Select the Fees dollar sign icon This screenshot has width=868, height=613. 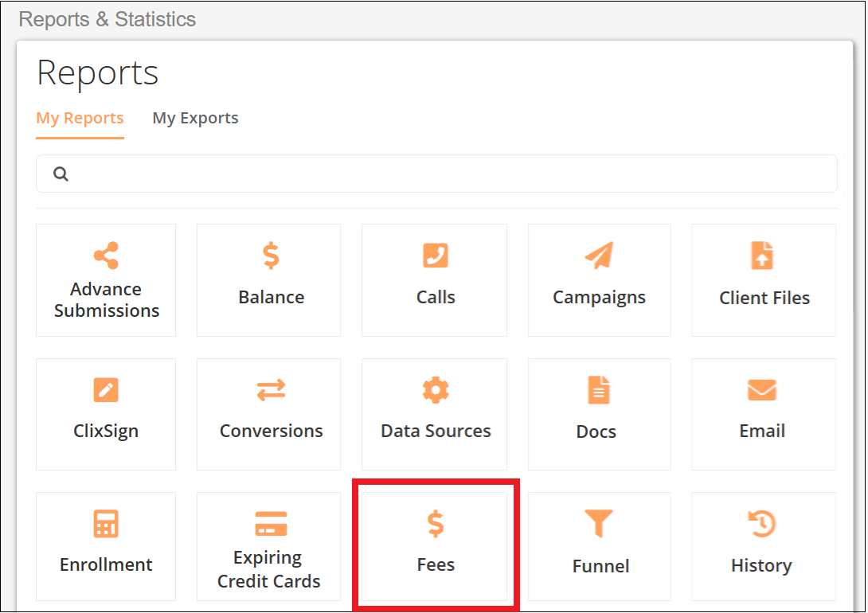(x=436, y=523)
